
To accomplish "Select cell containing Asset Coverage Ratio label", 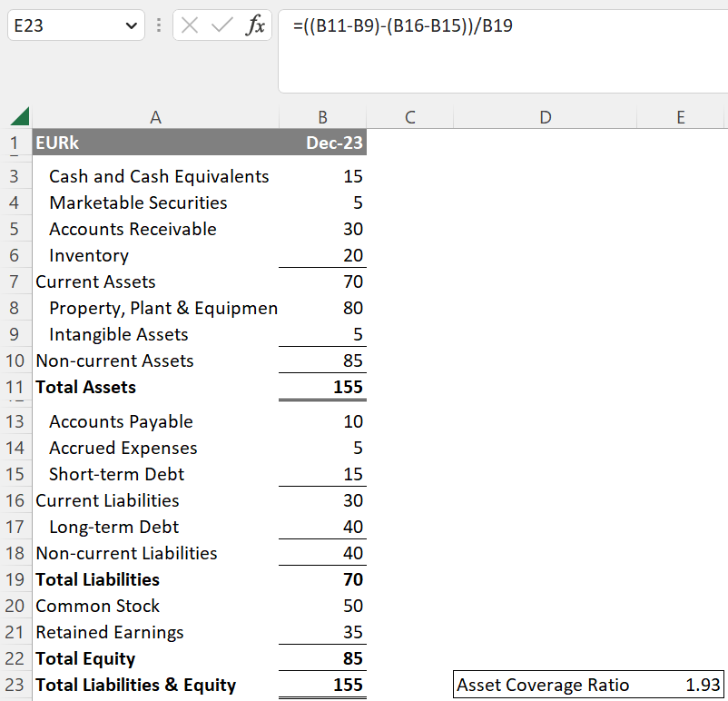I will click(545, 685).
